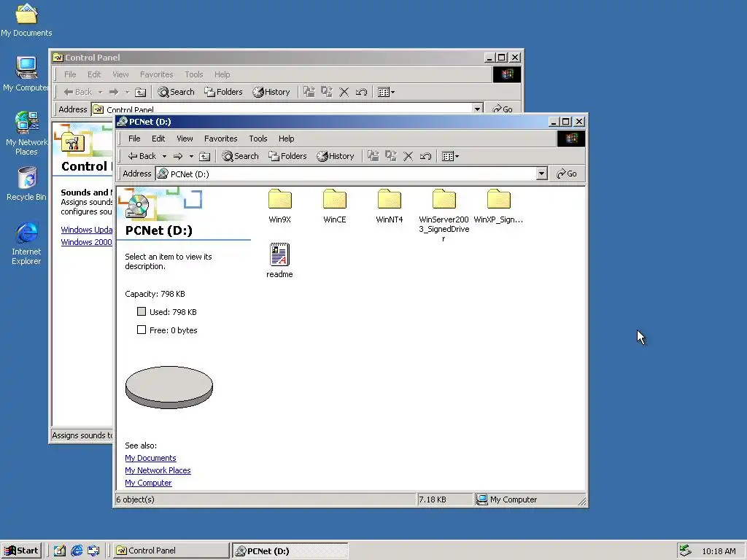747x560 pixels.
Task: Click PCNet (D:) title bar drive icon
Action: [123, 122]
